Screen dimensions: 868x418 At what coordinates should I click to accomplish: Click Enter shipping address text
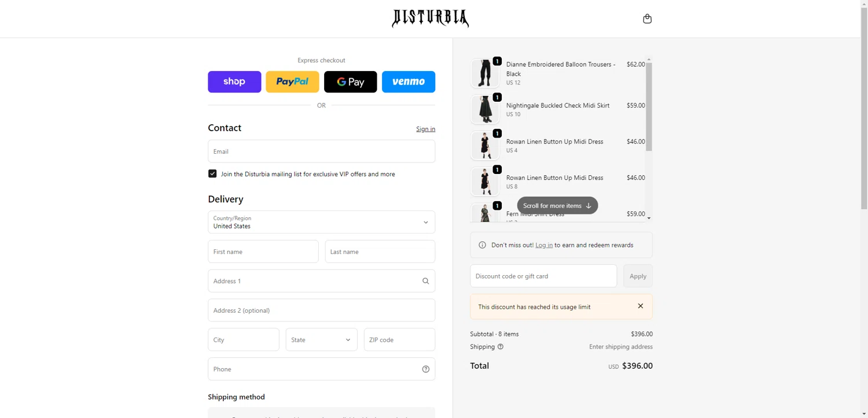621,347
